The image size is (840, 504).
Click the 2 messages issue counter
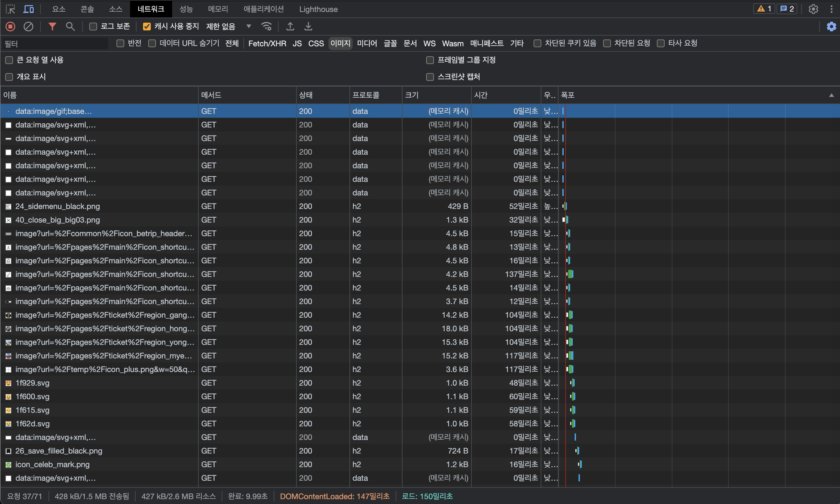tap(787, 9)
